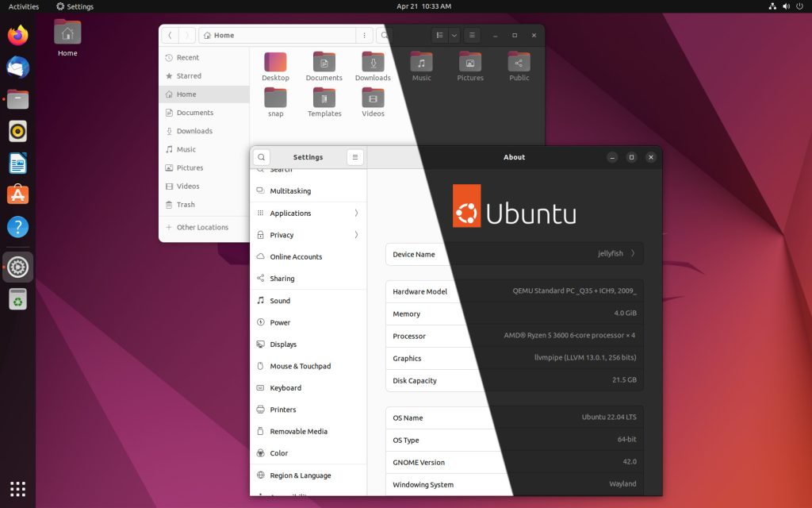Open LibreOffice Writer from the dock
This screenshot has width=812, height=508.
click(17, 164)
